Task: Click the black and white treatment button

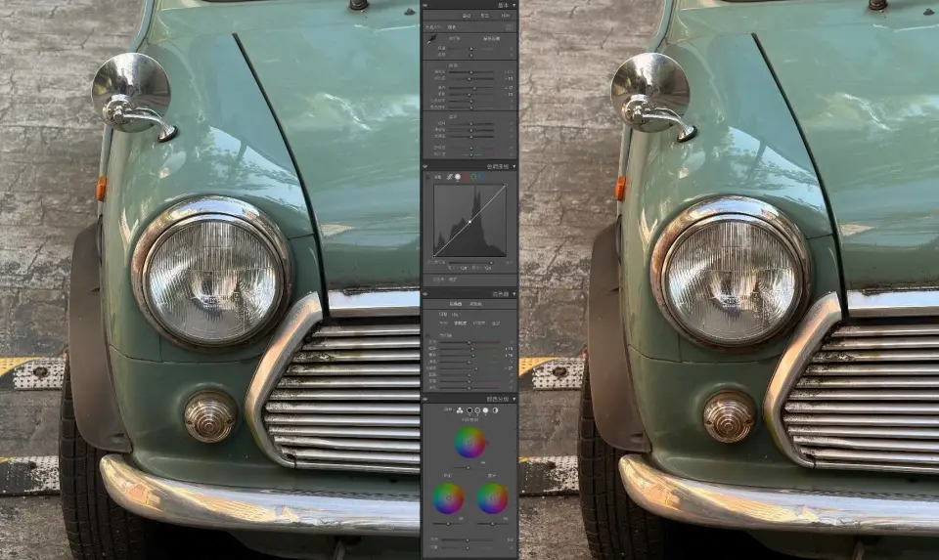Action: (486, 17)
